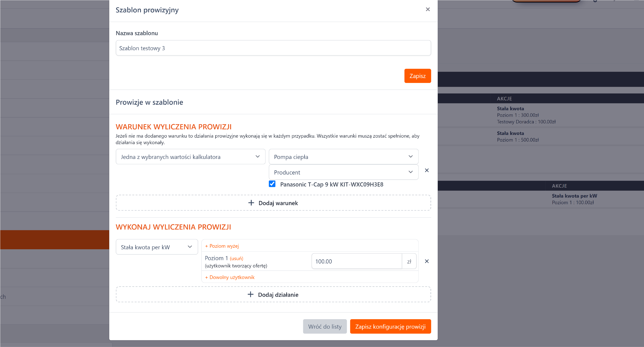Delete the Stała kwota per kW action
The width and height of the screenshot is (644, 347).
(x=427, y=261)
